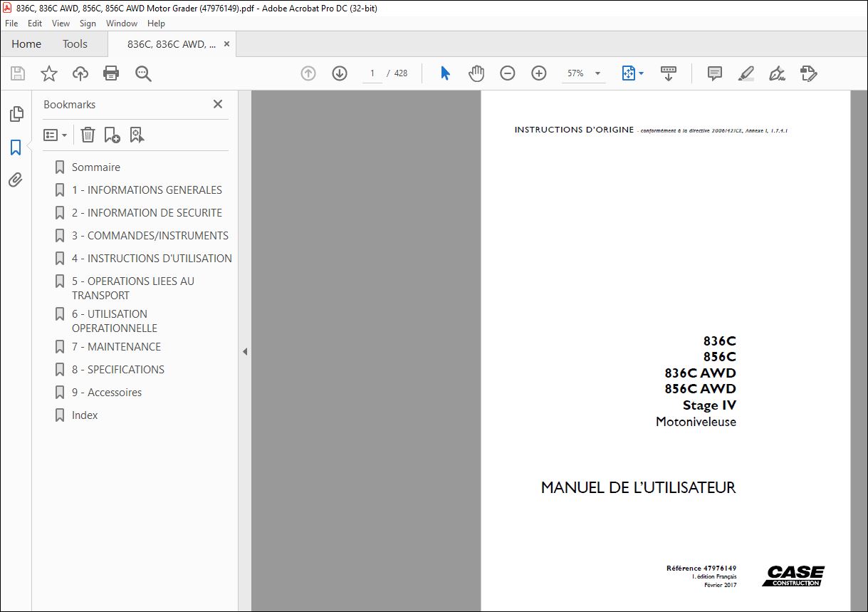Jump to 8 - SPECIFICATIONS bookmark

(118, 370)
